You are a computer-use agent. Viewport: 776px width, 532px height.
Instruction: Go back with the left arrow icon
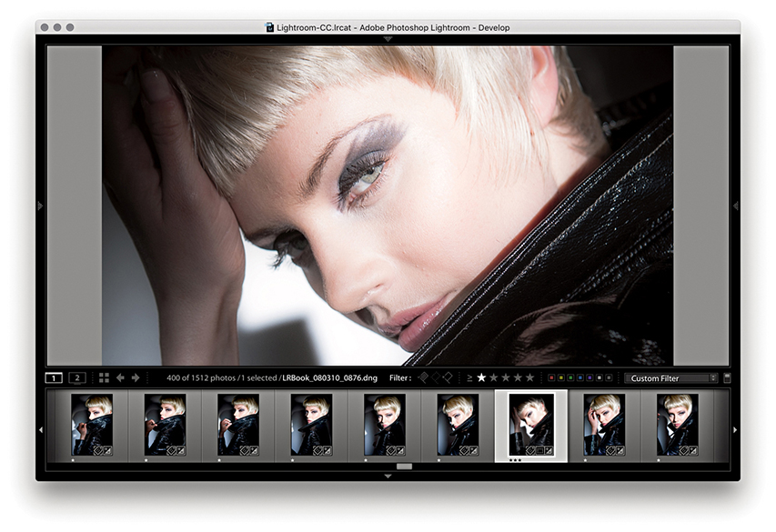[120, 378]
